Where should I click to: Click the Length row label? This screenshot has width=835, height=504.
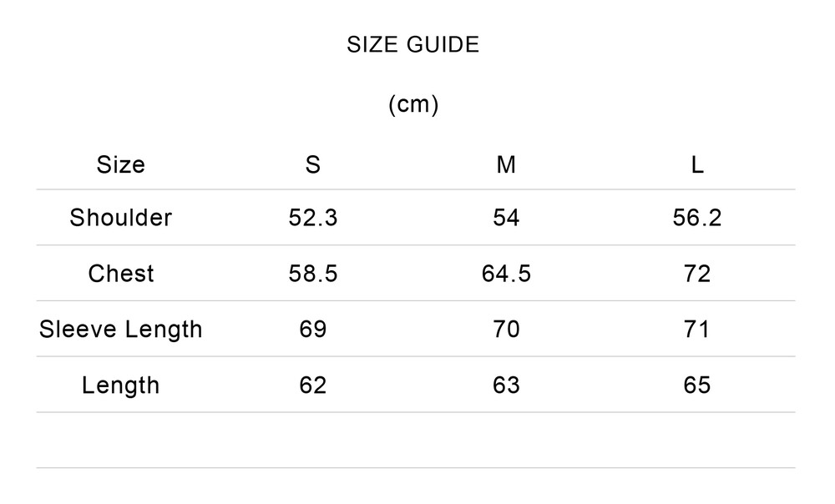click(x=120, y=386)
